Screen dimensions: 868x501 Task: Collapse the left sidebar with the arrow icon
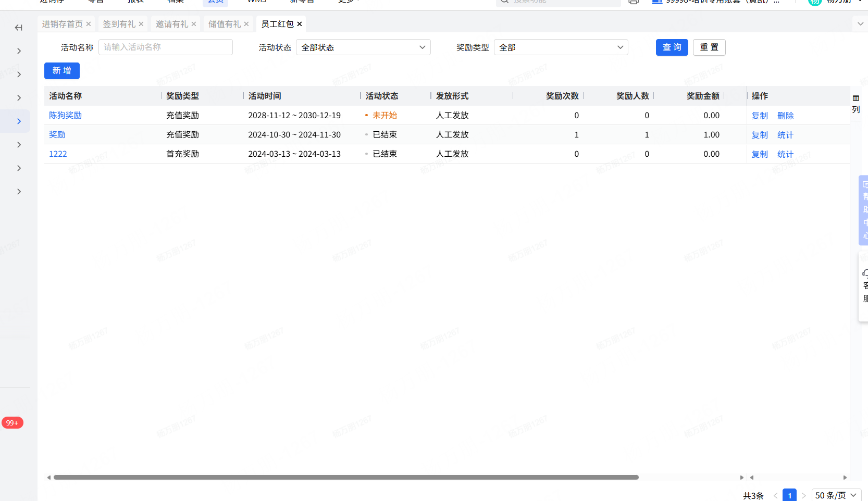click(19, 28)
